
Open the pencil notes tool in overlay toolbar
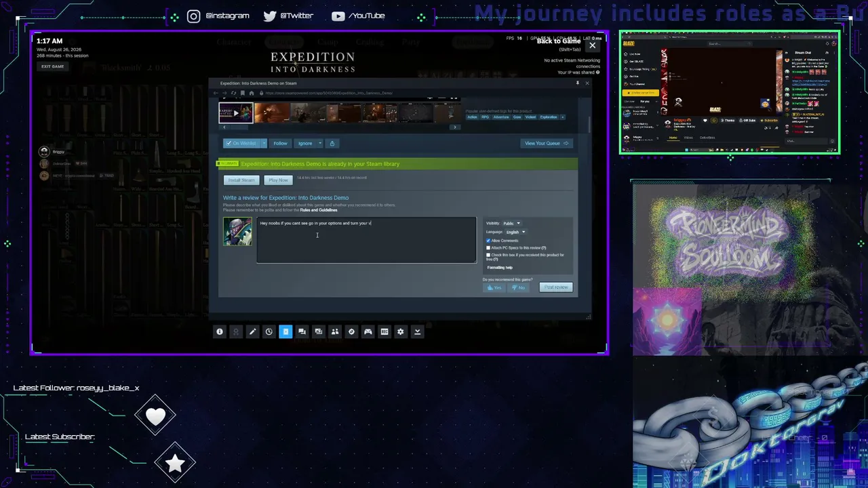[x=252, y=331]
